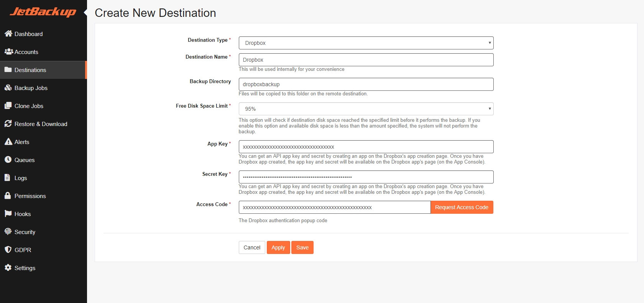Click the Cancel button
The width and height of the screenshot is (644, 303).
(252, 247)
